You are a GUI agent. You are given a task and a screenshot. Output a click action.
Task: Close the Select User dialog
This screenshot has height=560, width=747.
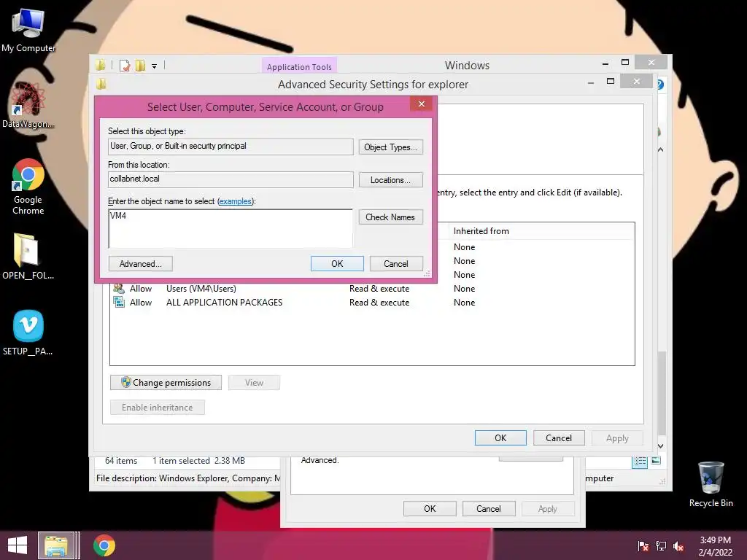click(x=421, y=104)
